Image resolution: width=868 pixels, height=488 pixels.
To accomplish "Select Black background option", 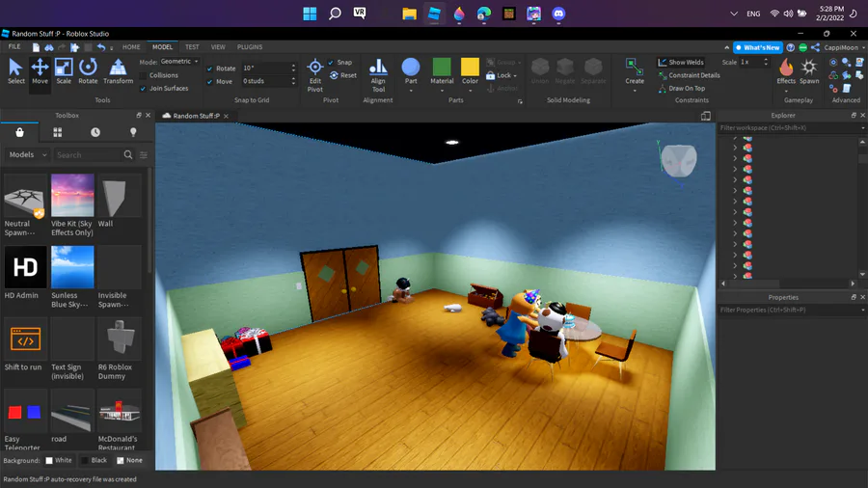I will (95, 460).
